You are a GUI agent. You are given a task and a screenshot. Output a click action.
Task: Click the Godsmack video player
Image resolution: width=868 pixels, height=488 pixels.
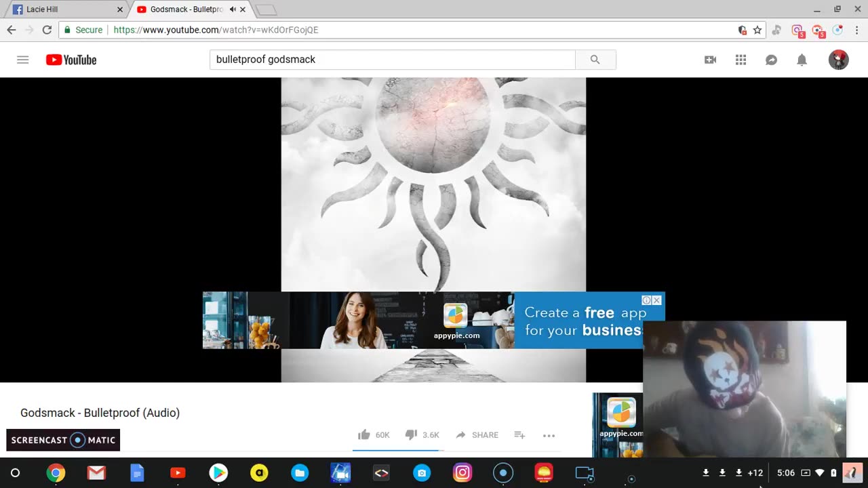(433, 230)
